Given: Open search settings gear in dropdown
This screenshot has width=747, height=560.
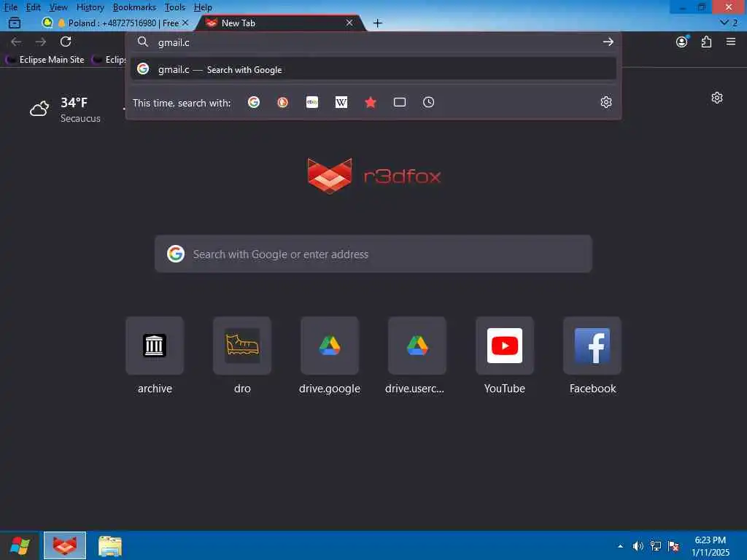Looking at the screenshot, I should 606,102.
